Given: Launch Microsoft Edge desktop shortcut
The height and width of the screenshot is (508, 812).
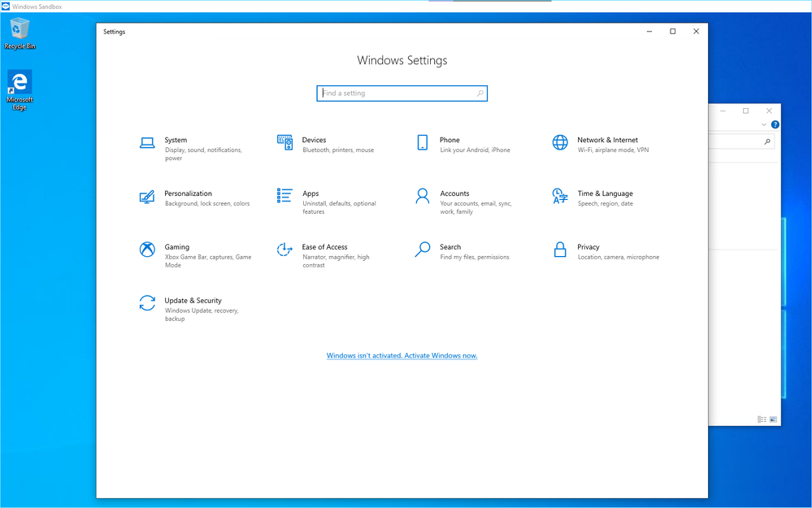Looking at the screenshot, I should click(x=20, y=90).
